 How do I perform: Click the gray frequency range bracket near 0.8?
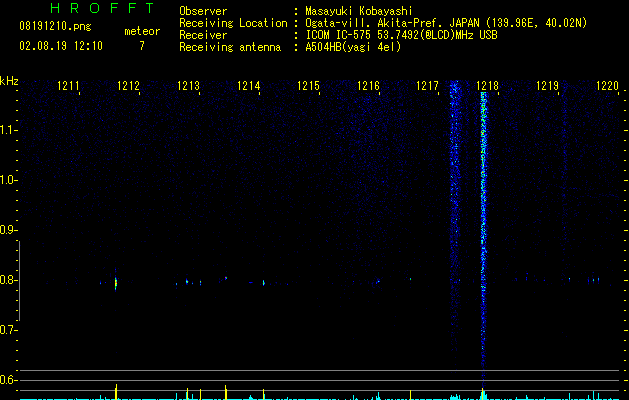coord(19,281)
